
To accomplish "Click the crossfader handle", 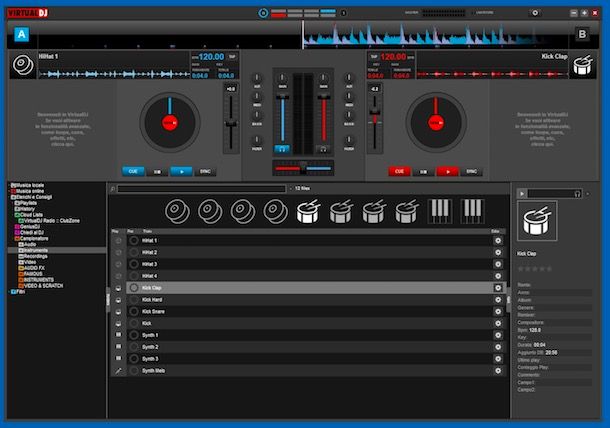I will coord(303,168).
